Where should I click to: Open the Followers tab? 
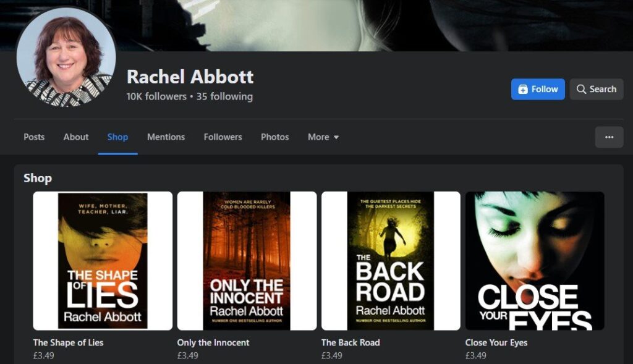point(223,137)
